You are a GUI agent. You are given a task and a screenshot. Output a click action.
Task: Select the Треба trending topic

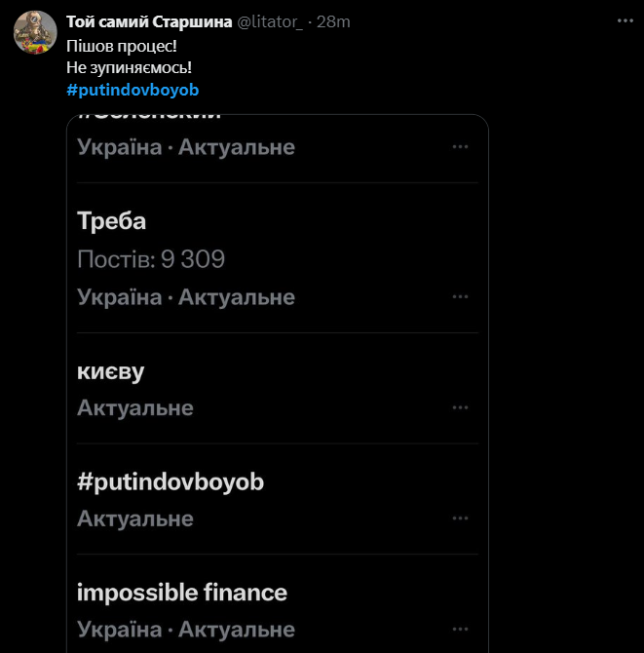[x=112, y=221]
